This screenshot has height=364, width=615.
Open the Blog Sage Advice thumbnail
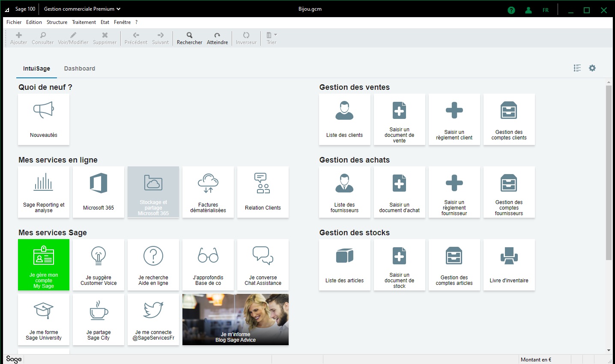[236, 320]
